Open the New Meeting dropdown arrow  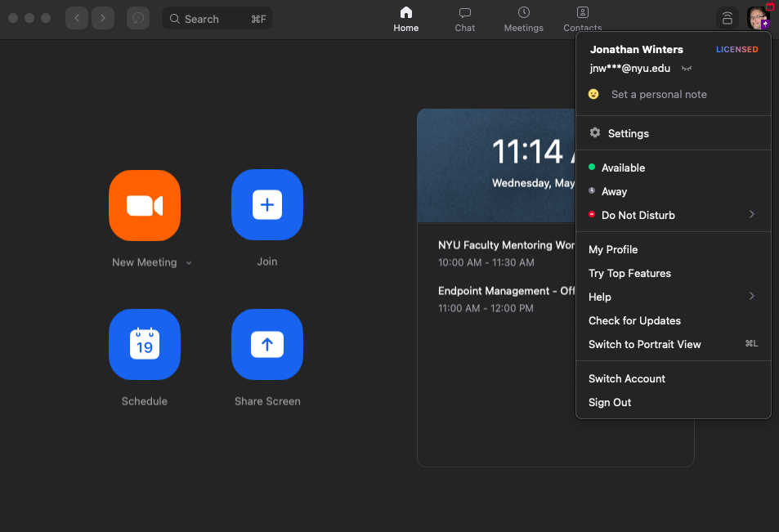pyautogui.click(x=189, y=263)
